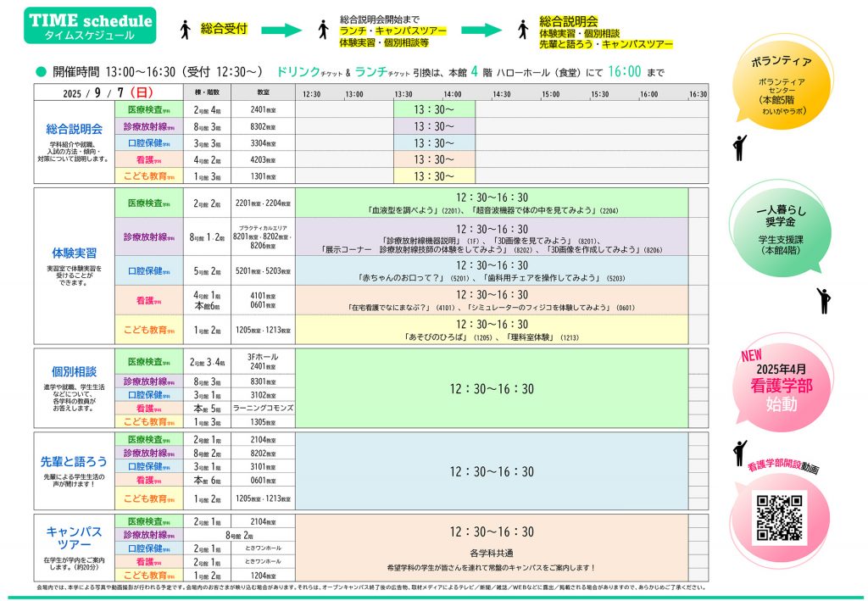This screenshot has width=868, height=601.
Task: Click the 15:00 label on the time axis
Action: pos(550,94)
